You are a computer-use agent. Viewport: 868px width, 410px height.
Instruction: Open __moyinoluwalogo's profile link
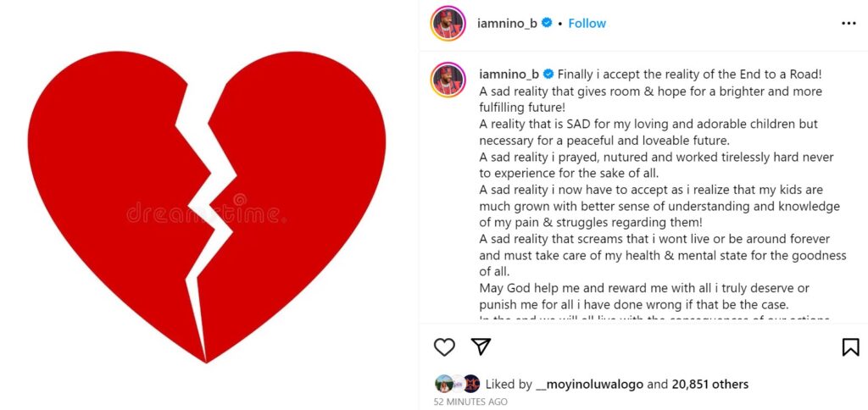pyautogui.click(x=589, y=384)
